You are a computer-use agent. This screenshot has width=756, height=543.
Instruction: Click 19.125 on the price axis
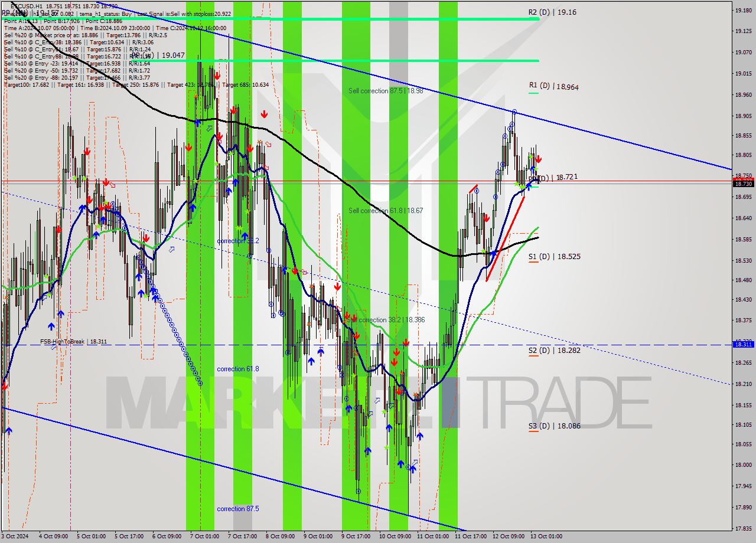tap(743, 32)
